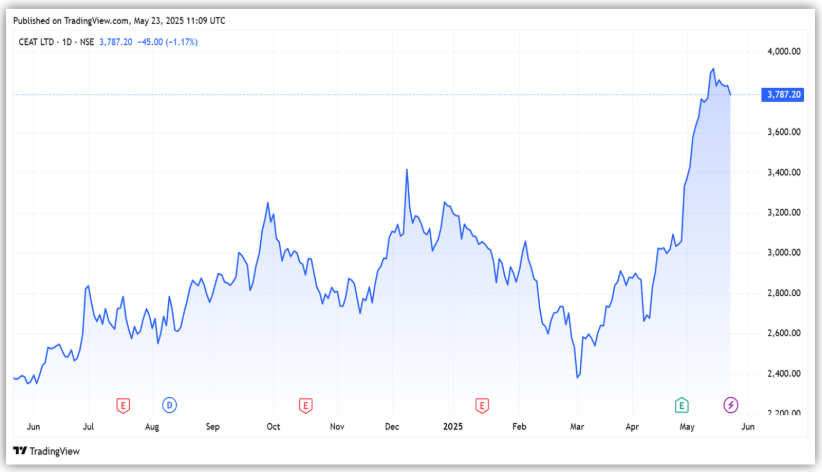Image resolution: width=822 pixels, height=472 pixels.
Task: Select the 2025 year label on time axis
Action: (454, 426)
